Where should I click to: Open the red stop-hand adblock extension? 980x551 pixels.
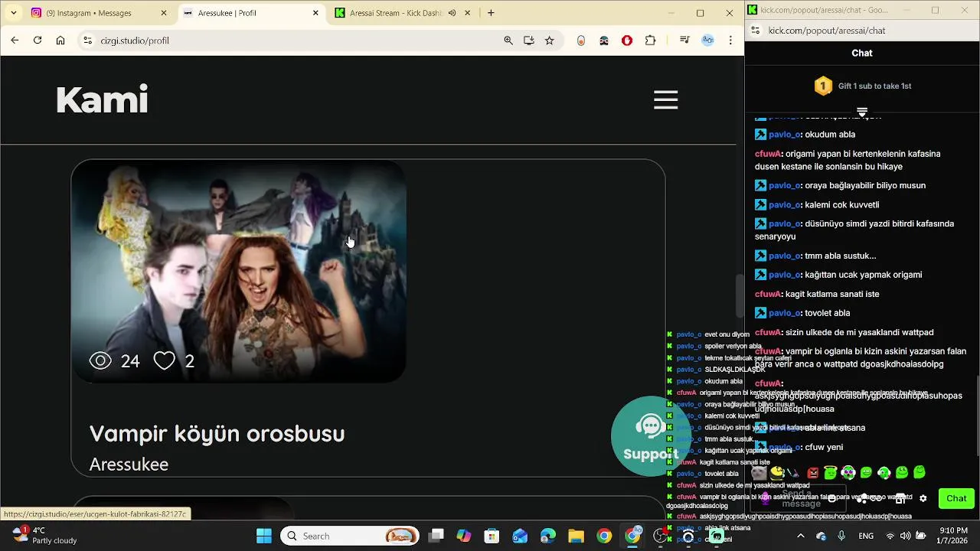coord(627,41)
